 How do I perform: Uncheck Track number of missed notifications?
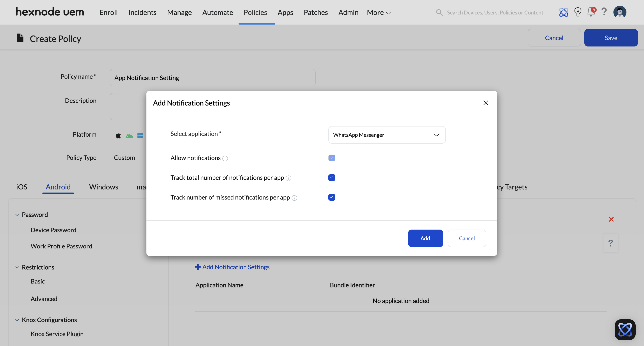point(331,197)
